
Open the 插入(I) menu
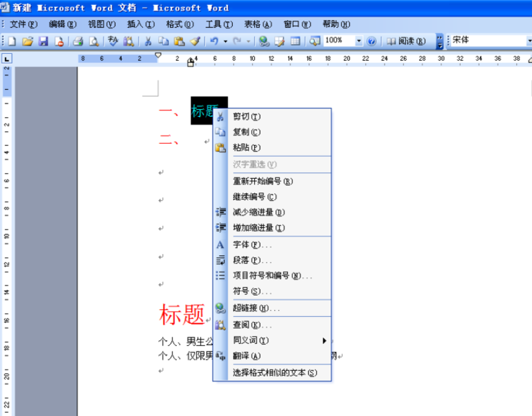[x=141, y=24]
